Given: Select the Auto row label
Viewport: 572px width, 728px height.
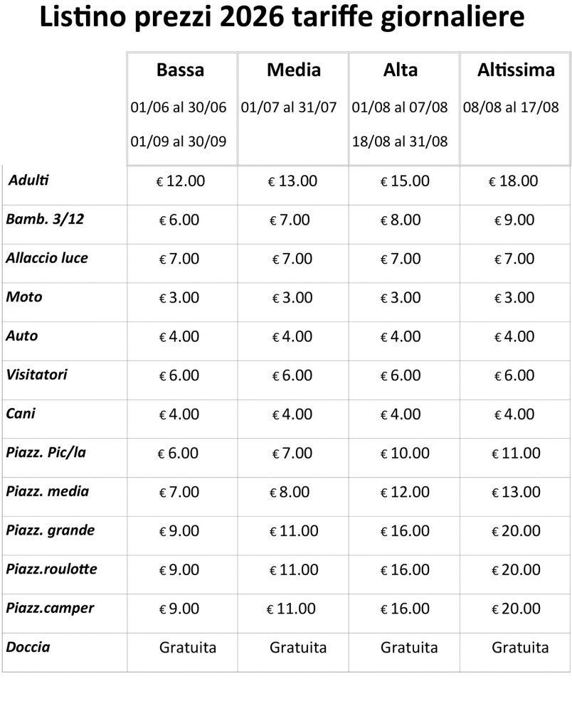Looking at the screenshot, I should pyautogui.click(x=22, y=336).
